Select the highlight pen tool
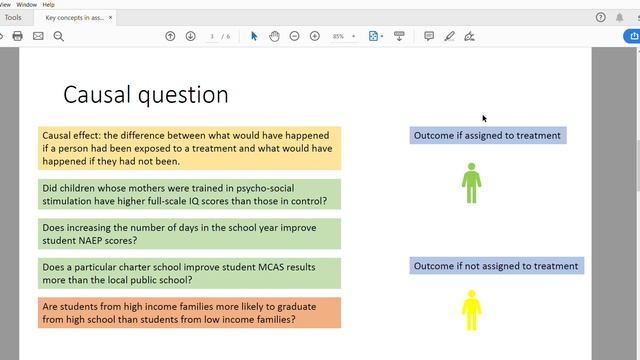This screenshot has height=360, width=640. pos(449,36)
